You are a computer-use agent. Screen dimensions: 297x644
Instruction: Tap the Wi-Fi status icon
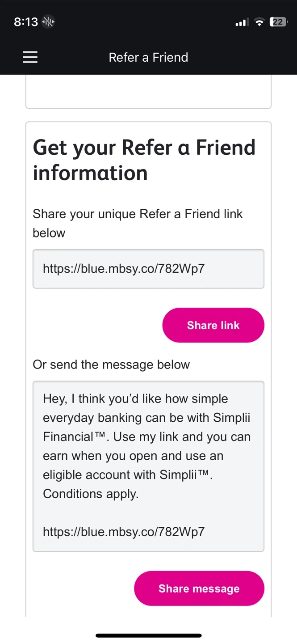click(259, 22)
